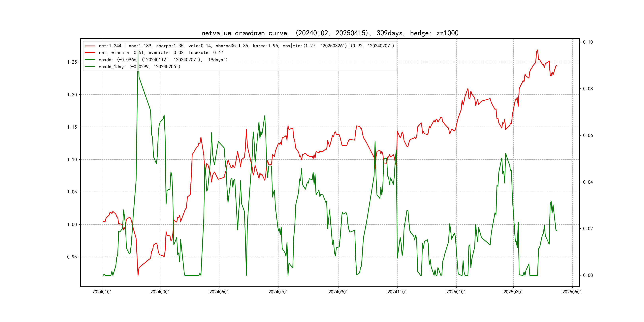The image size is (644, 322).
Task: Click the legend text starting net:1.244
Action: coord(246,46)
